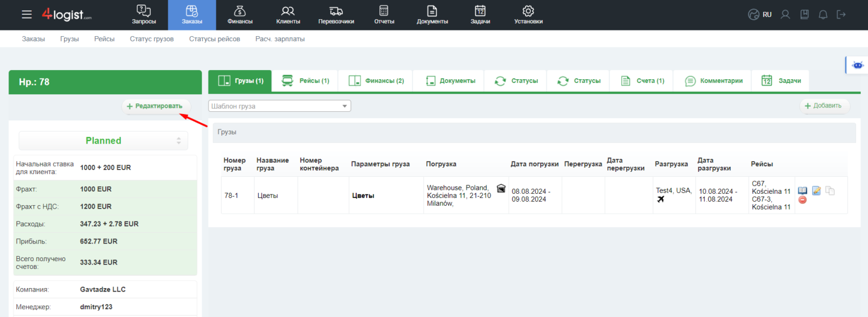Open the Статус грузов submenu link
868x317 pixels.
[x=151, y=39]
